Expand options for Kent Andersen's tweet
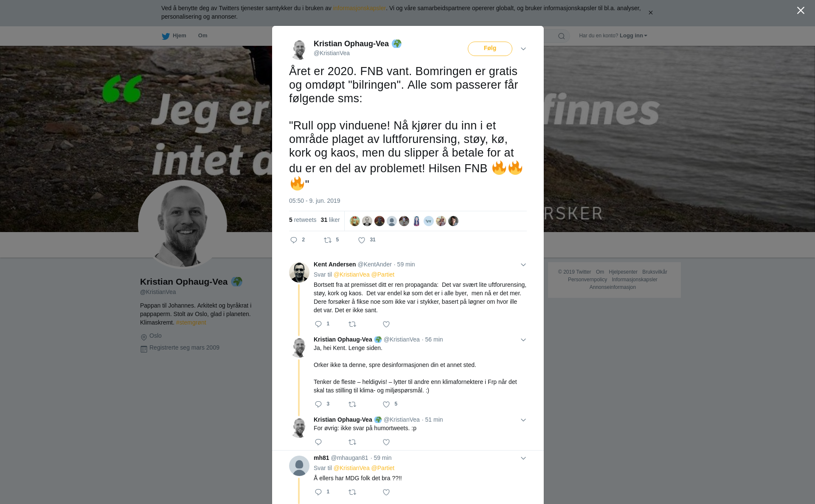The width and height of the screenshot is (815, 504). pos(523,265)
